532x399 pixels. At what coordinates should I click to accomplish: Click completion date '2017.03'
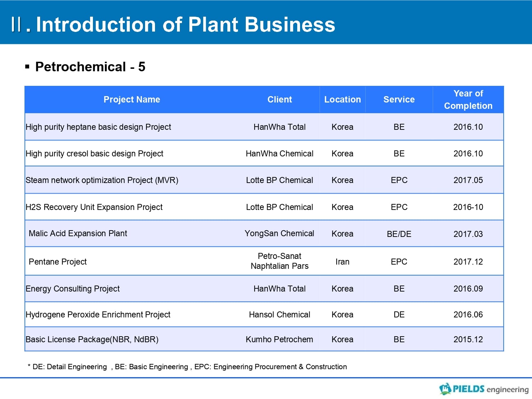[468, 234]
